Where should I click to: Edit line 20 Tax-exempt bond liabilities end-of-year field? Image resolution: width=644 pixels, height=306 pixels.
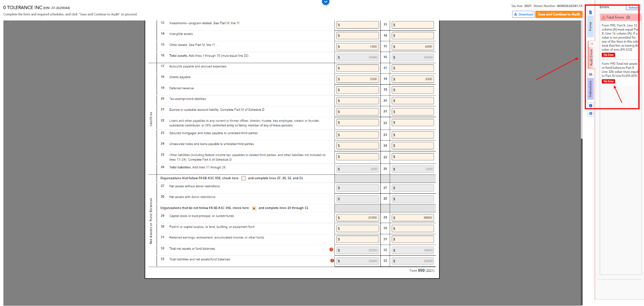point(413,101)
